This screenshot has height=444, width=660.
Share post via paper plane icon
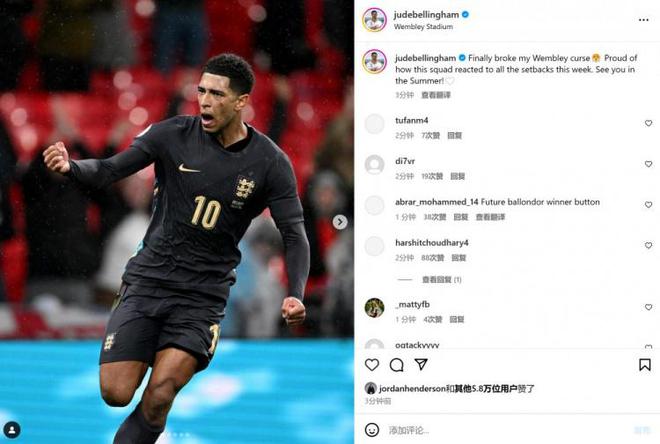(421, 364)
